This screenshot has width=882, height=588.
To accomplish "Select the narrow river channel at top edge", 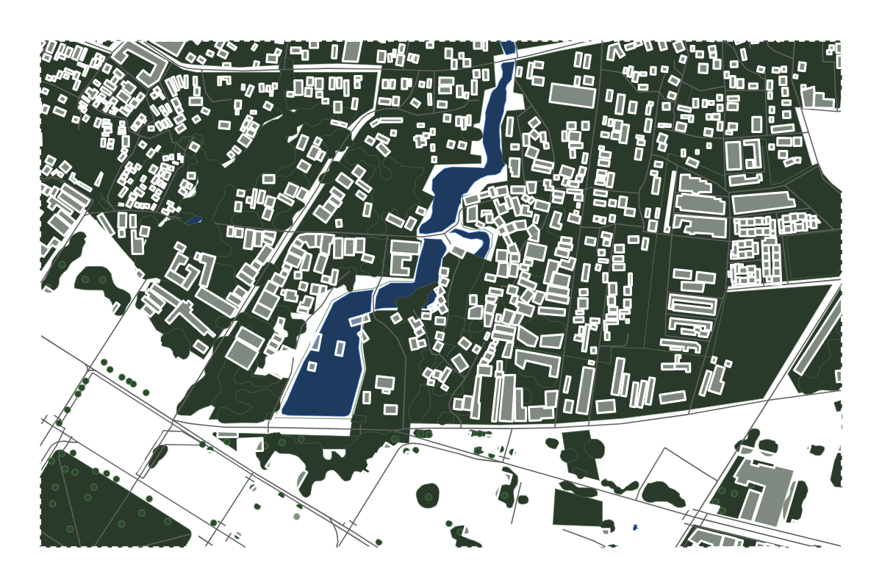I will click(x=508, y=47).
